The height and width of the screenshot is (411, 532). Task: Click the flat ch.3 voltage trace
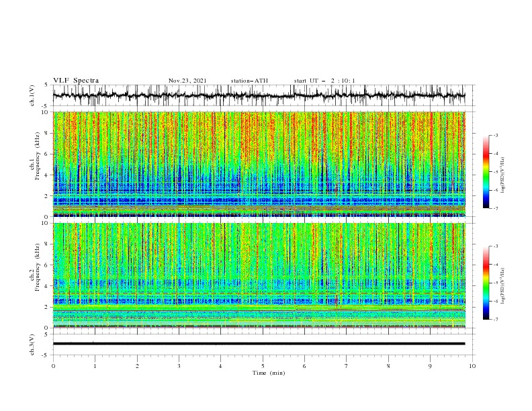(259, 344)
